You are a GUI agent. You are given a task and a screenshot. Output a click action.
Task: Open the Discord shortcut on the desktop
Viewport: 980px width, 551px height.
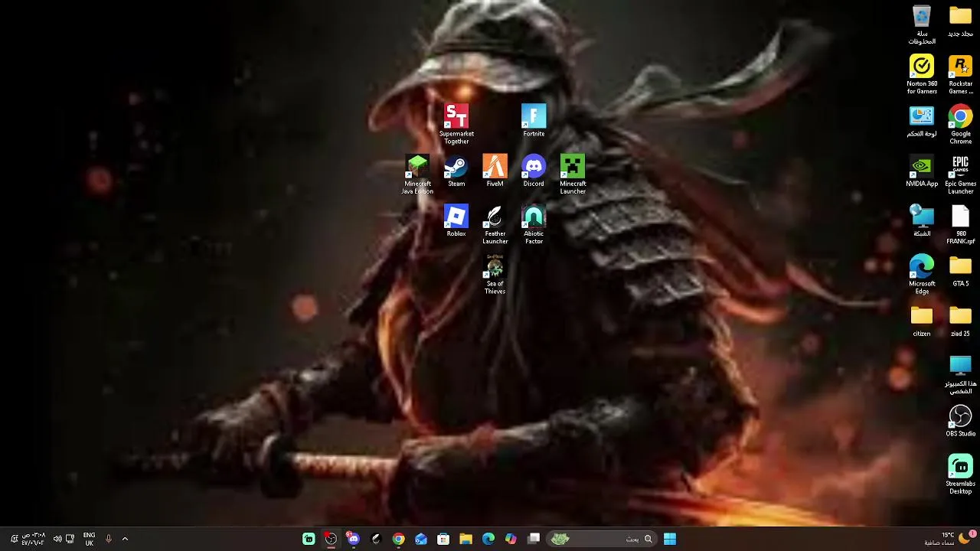[534, 171]
